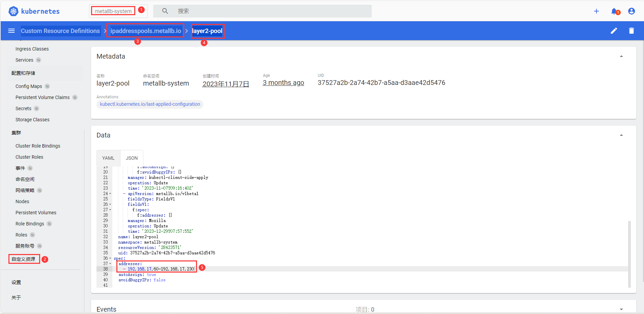Screen dimensions: 644x314
Task: Fold YAML line 24 arrow
Action: pyautogui.click(x=110, y=194)
